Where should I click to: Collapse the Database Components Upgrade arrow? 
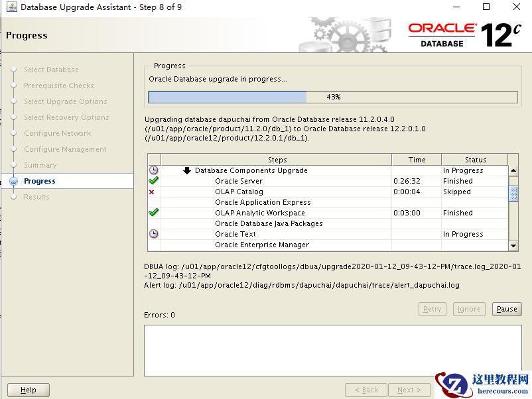click(187, 170)
